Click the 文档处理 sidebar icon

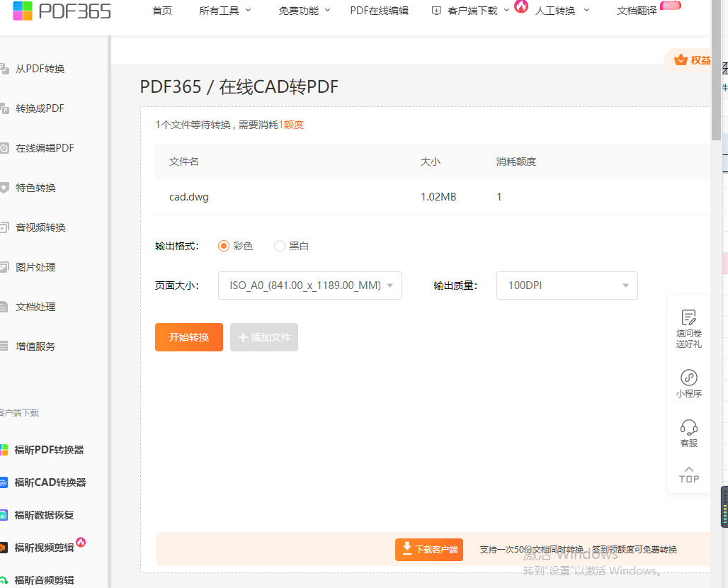(4, 307)
